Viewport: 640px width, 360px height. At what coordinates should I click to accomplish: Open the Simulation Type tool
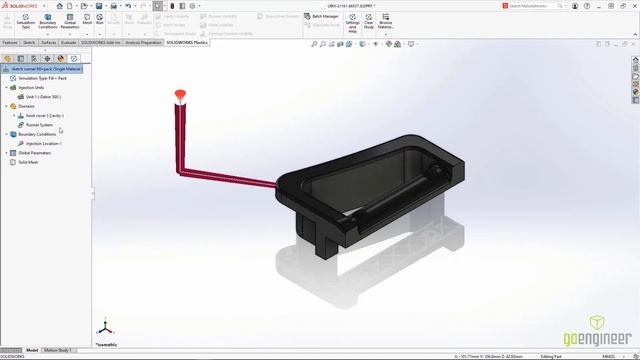(26, 21)
